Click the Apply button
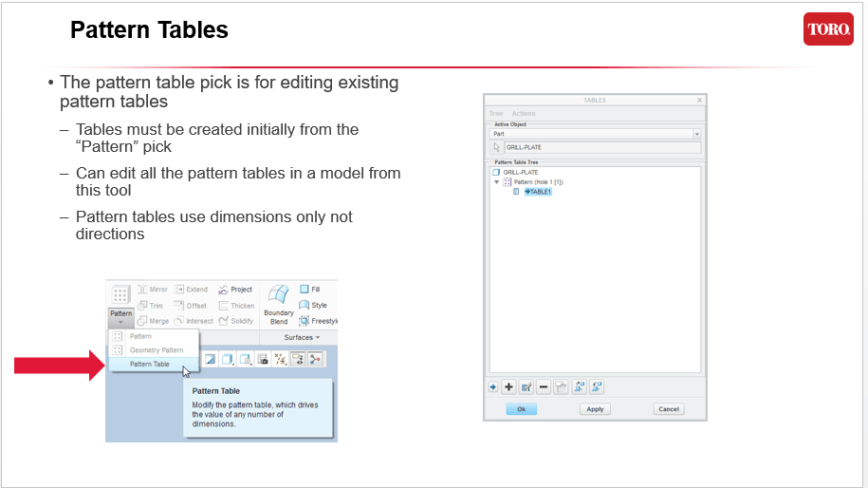This screenshot has height=488, width=868. 595,409
